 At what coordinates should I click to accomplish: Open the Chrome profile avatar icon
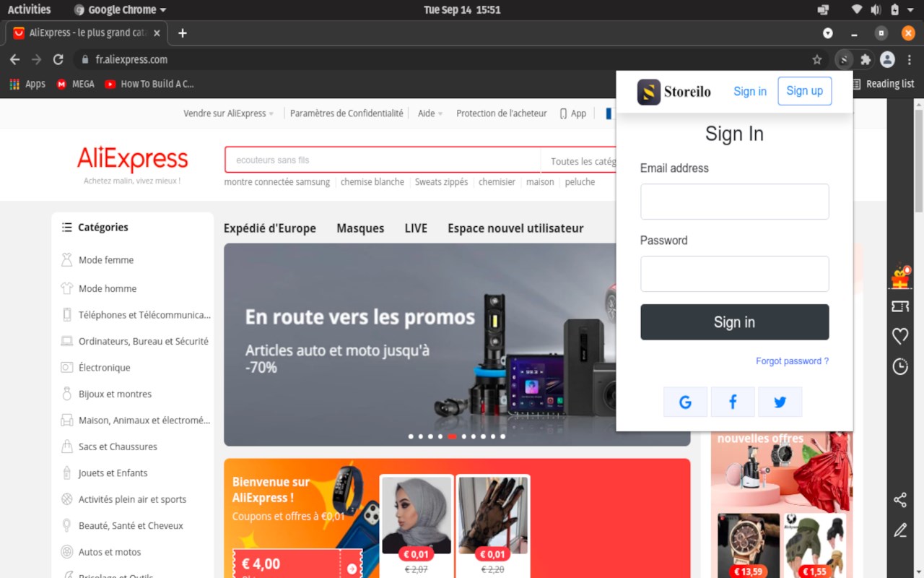point(887,59)
